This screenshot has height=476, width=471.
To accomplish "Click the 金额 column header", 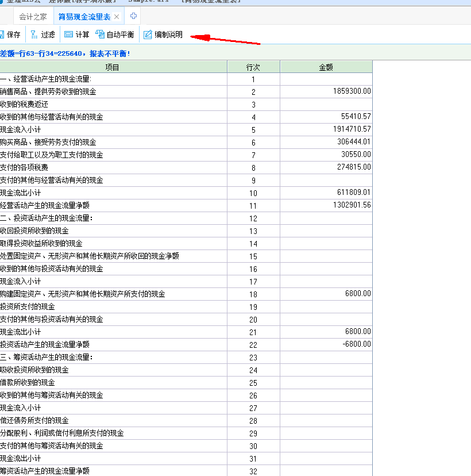I will pos(326,67).
